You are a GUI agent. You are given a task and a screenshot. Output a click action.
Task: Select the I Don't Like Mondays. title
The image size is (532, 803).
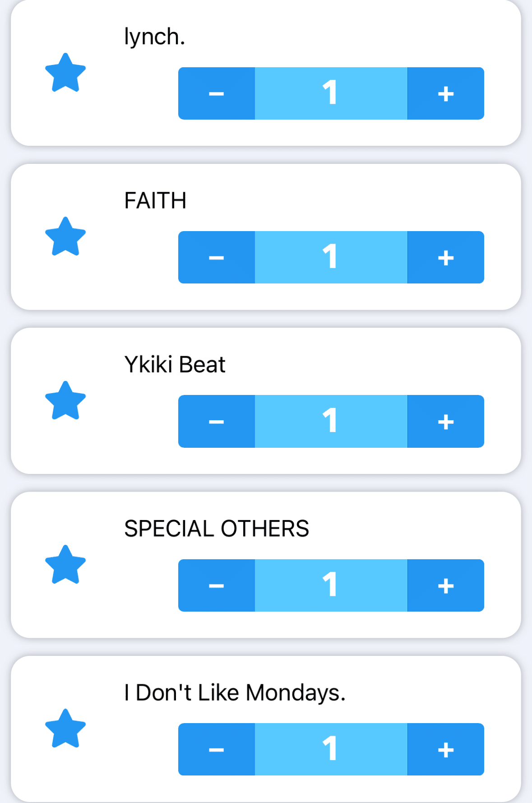(x=235, y=693)
